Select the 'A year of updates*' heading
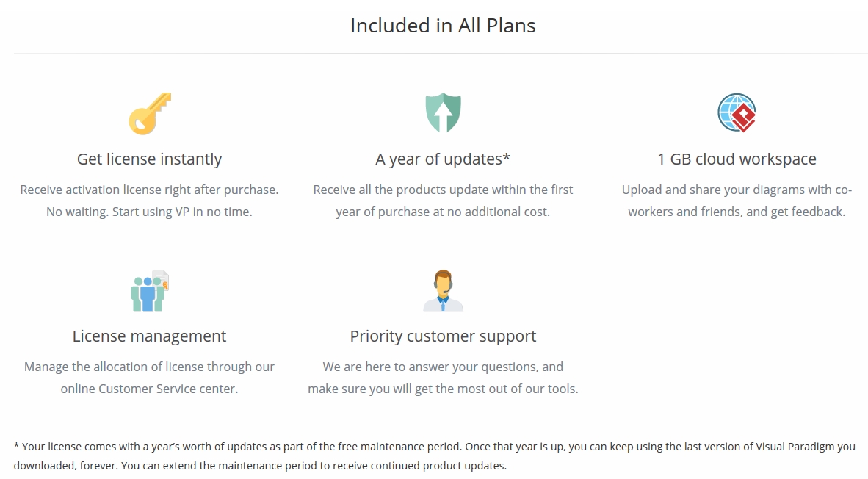The width and height of the screenshot is (868, 479). click(x=443, y=159)
